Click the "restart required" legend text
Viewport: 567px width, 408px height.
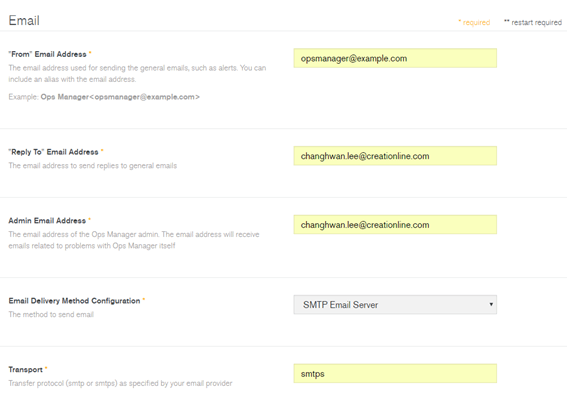click(533, 22)
